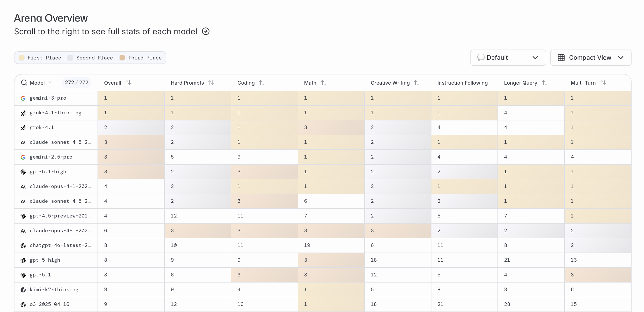The height and width of the screenshot is (312, 644).
Task: Expand the Model header chevron
Action: pos(50,83)
